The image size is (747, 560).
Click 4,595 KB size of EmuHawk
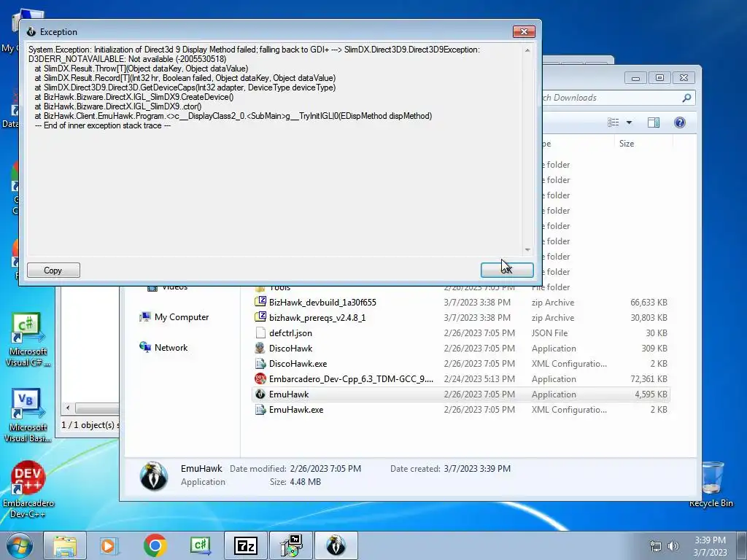[651, 394]
